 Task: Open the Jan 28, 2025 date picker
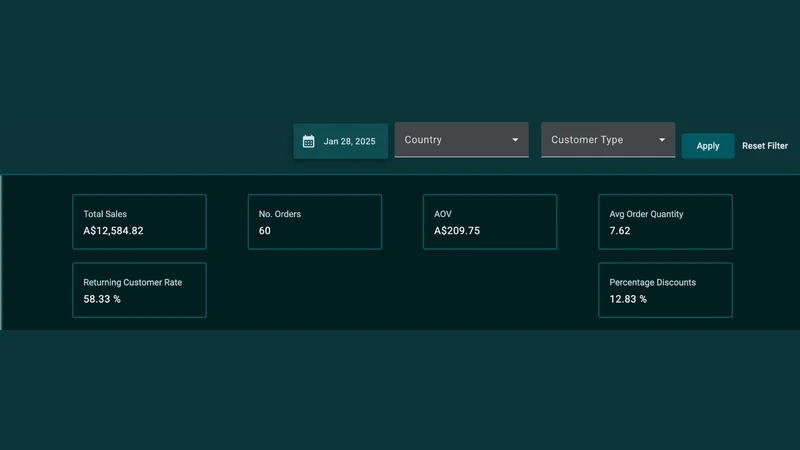[340, 141]
